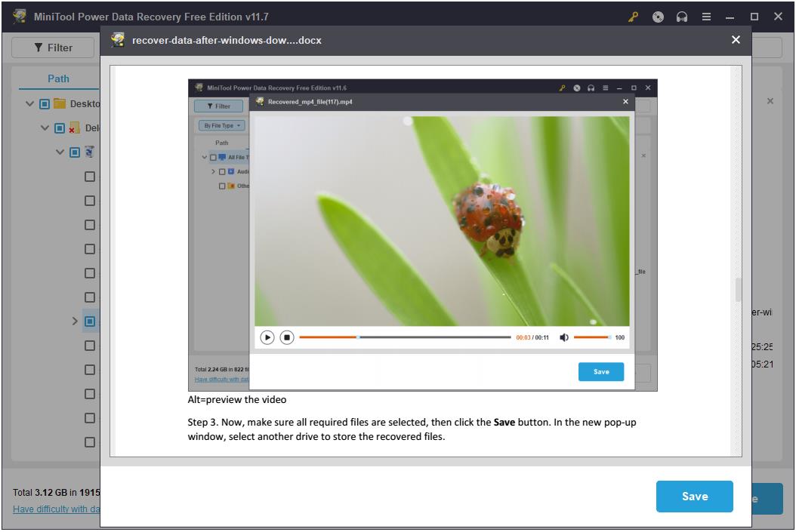
Task: Click the Step 3 paragraph in the document
Action: [412, 429]
